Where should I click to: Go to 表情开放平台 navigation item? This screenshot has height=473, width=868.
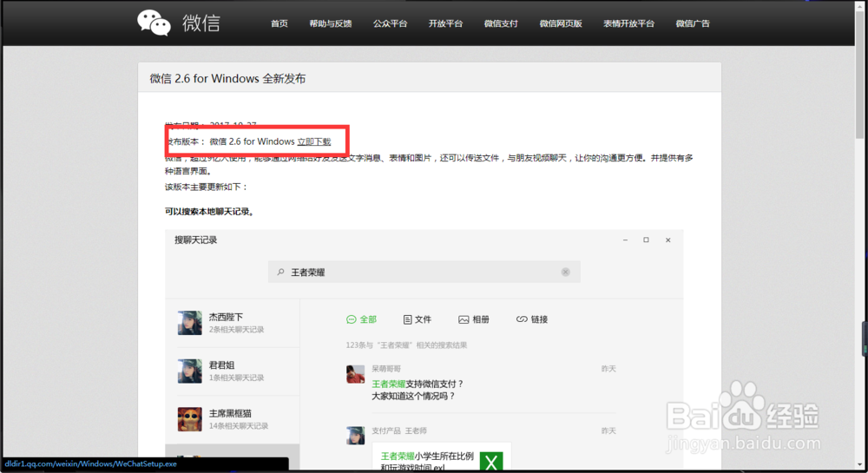[628, 23]
